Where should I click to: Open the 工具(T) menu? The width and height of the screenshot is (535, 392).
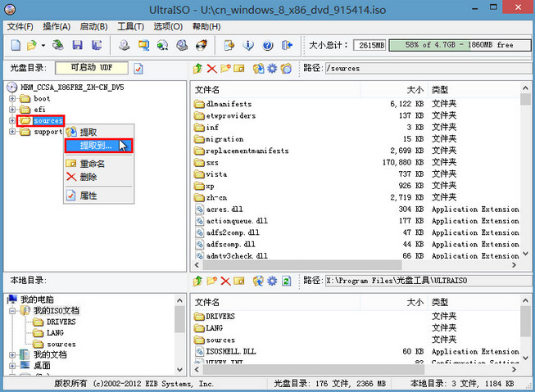131,26
